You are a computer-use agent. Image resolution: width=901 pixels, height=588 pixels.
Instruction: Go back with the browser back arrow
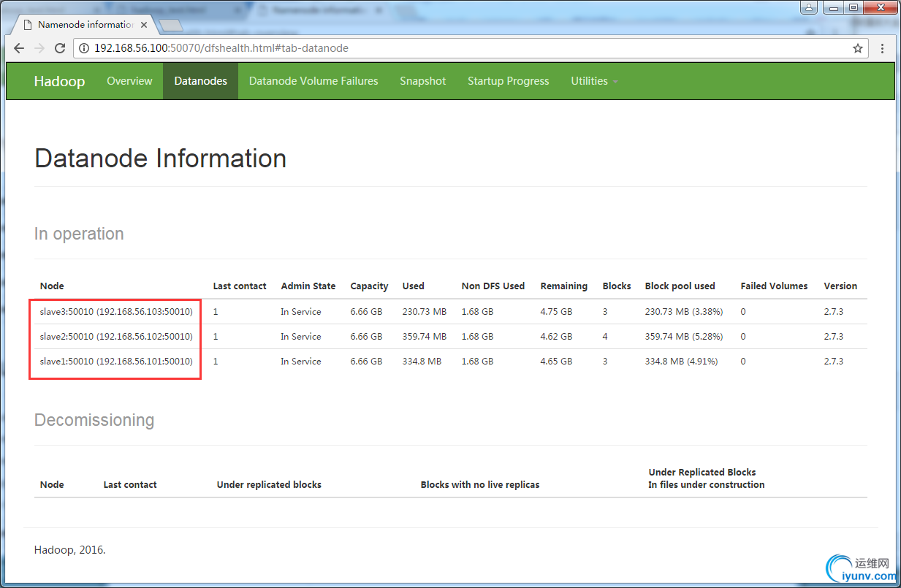coord(19,48)
